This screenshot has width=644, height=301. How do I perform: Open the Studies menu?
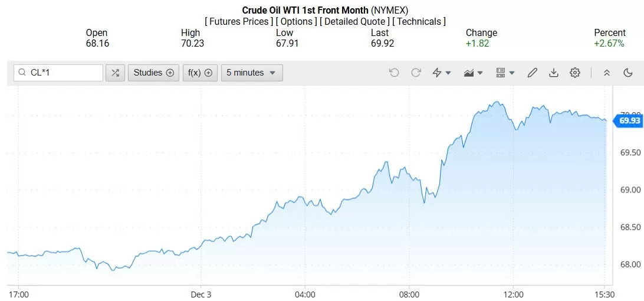click(x=153, y=73)
